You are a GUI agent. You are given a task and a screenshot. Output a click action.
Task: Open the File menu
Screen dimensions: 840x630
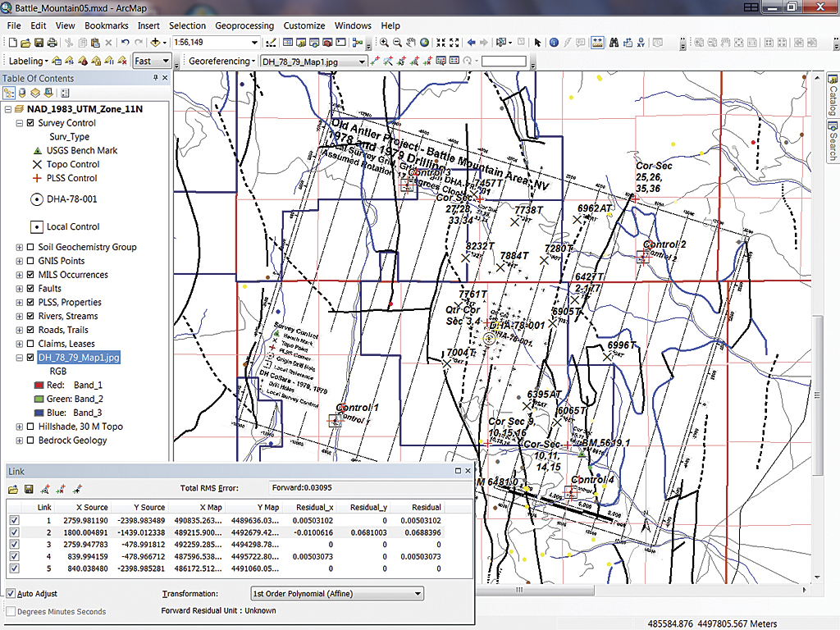pyautogui.click(x=14, y=25)
